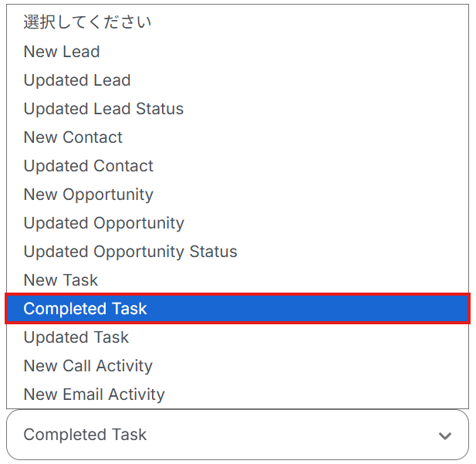Switch the selection to New Lead

[x=62, y=52]
